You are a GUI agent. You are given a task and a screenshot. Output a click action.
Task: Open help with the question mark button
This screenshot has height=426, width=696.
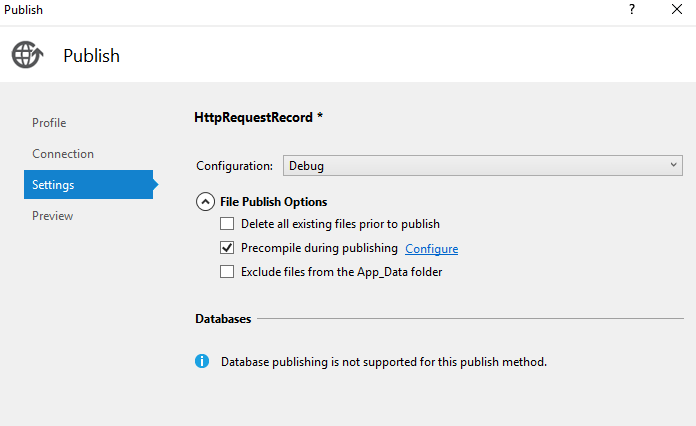click(631, 9)
